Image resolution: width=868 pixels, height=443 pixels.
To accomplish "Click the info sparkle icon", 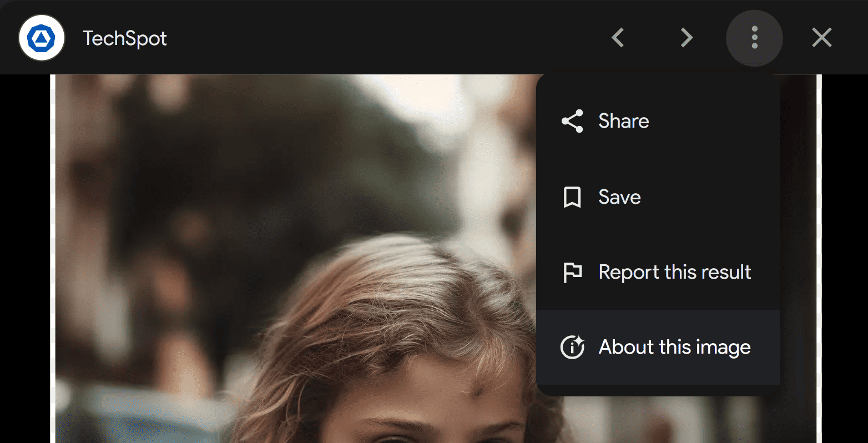I will (572, 348).
